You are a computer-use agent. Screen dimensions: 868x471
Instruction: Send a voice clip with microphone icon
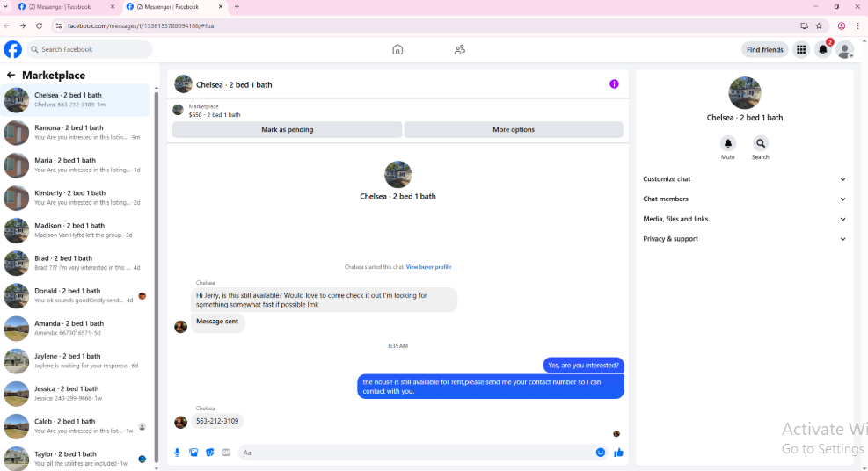tap(177, 453)
